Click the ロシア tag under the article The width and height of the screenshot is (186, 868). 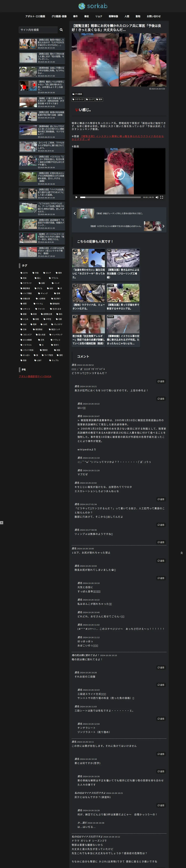point(90,99)
